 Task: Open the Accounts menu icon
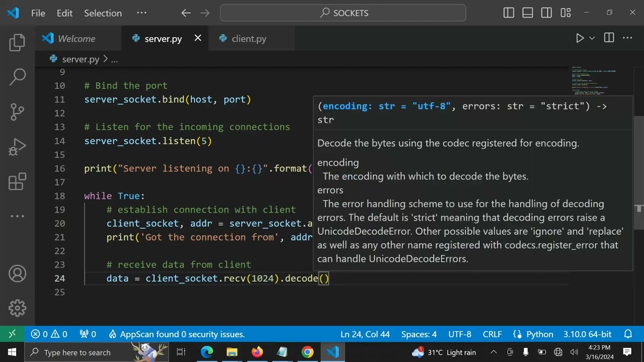pyautogui.click(x=17, y=274)
